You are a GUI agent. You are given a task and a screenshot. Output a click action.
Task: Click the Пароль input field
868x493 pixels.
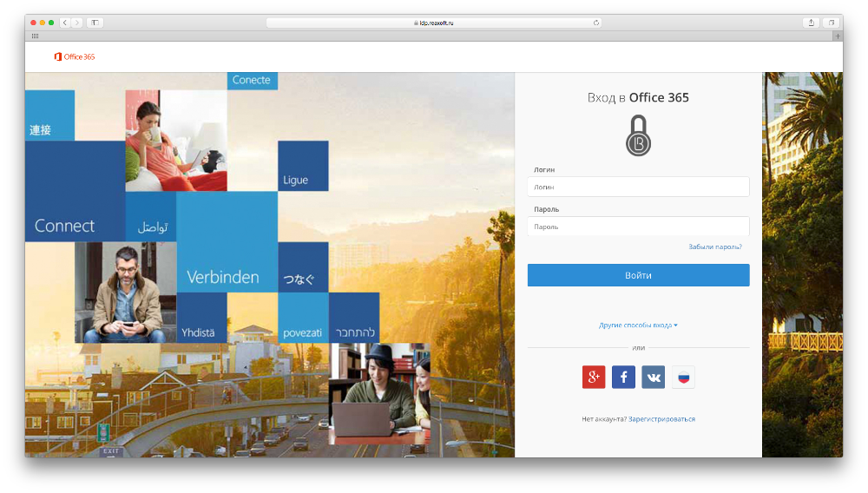[x=638, y=227]
